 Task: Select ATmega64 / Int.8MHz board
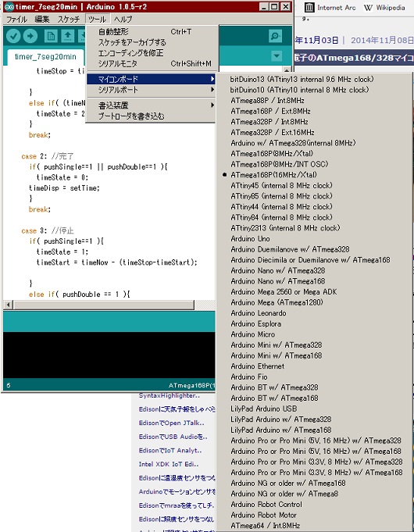pos(314,526)
